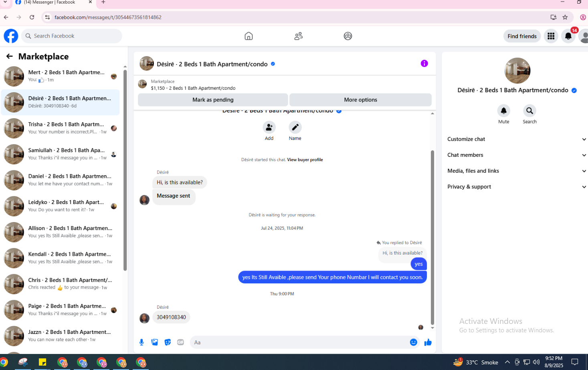Open Mert conversation

[x=60, y=76]
